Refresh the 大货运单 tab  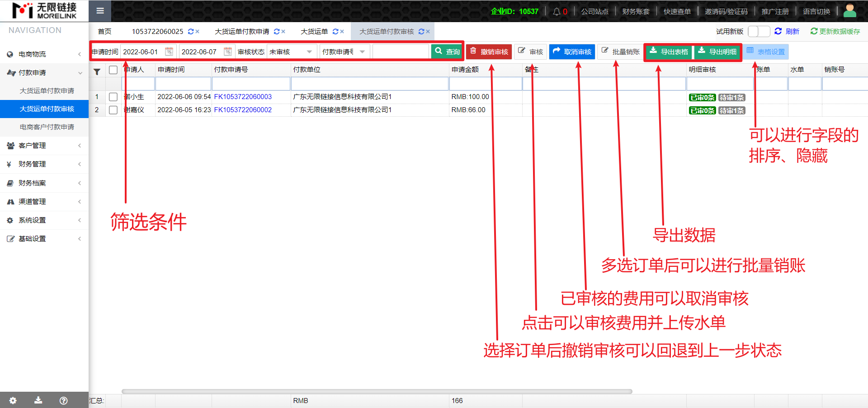pos(335,32)
